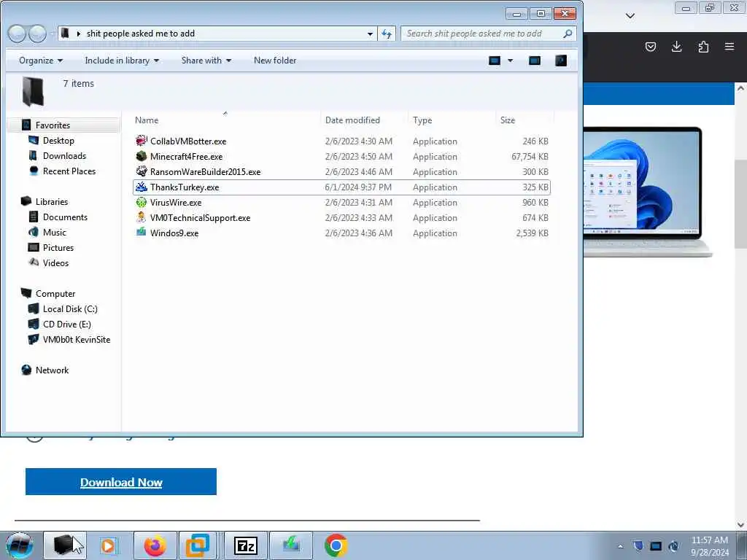This screenshot has width=747, height=560.
Task: Open Firefox Extensions puzzle icon
Action: (x=703, y=47)
